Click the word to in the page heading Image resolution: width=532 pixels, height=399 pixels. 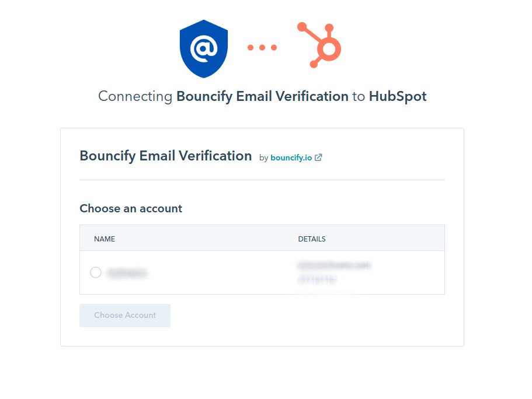359,97
